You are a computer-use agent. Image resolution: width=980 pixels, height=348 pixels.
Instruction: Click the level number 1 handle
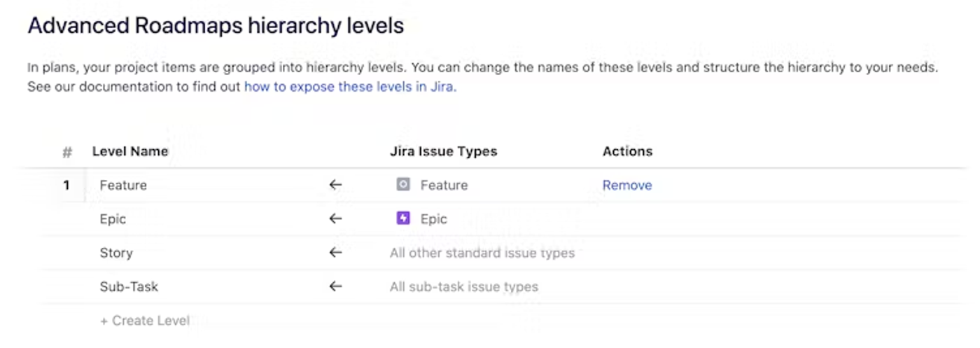[x=66, y=185]
